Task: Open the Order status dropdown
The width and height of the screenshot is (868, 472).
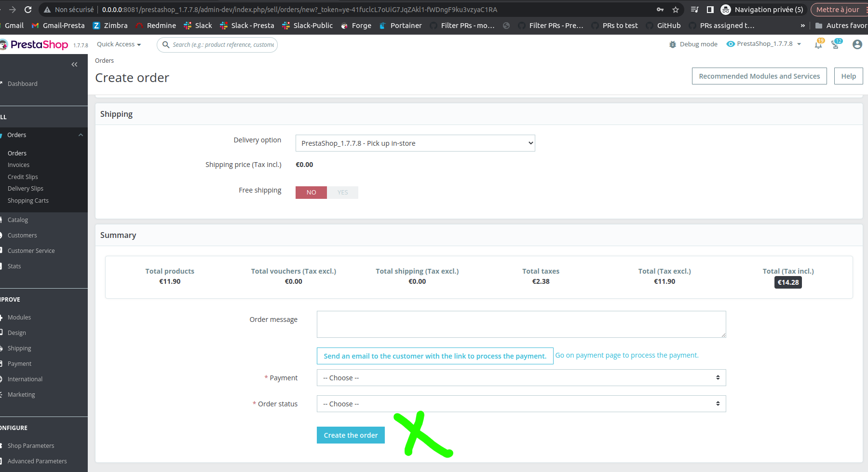Action: [x=521, y=403]
